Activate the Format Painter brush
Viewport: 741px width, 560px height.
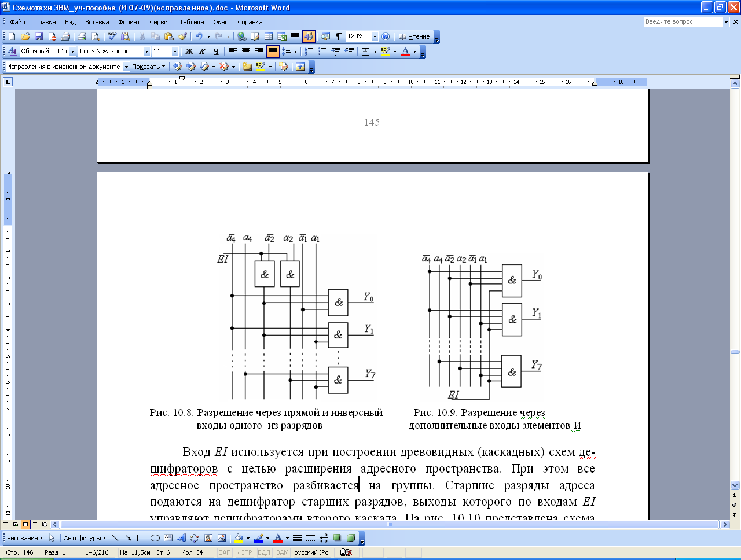pos(183,36)
